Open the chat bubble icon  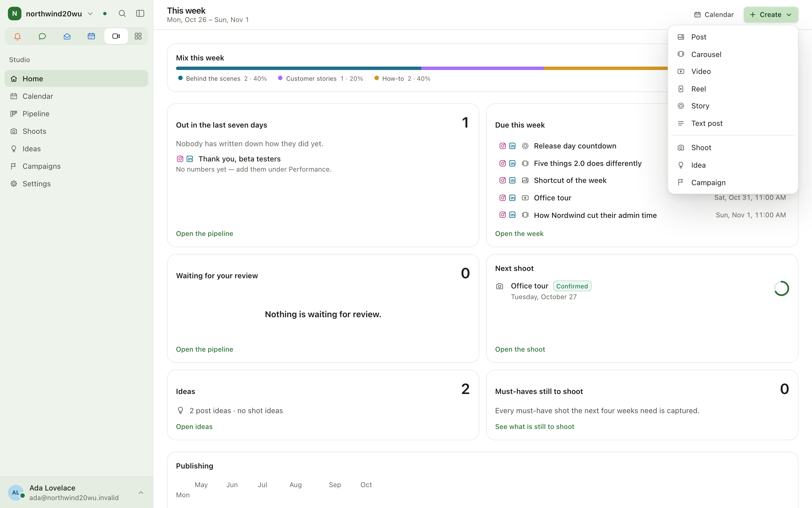click(42, 36)
